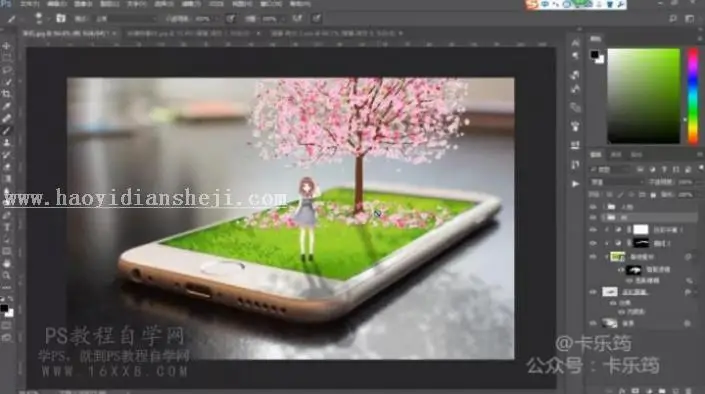Expand the 人物 group in Layers panel
This screenshot has height=394, width=705.
point(603,207)
